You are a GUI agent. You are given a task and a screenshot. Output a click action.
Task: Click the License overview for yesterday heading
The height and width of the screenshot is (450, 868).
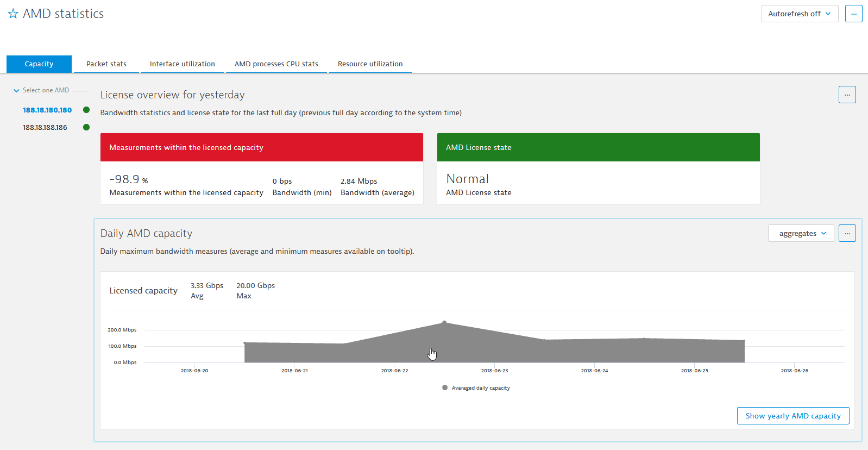tap(172, 95)
